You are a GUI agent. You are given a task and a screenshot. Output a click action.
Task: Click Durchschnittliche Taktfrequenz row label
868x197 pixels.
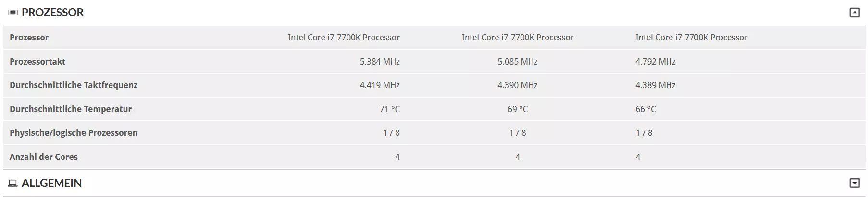coord(74,85)
